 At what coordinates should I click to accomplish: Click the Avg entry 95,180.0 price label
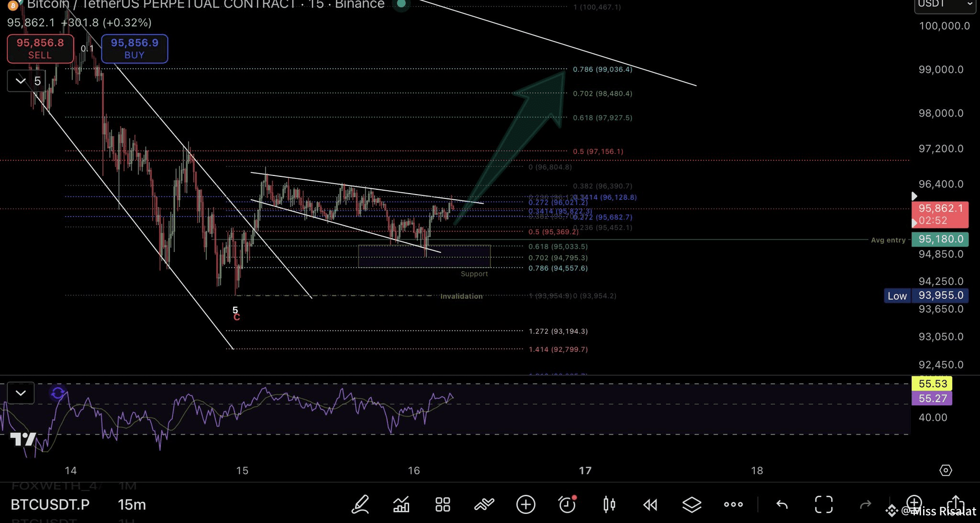tap(940, 239)
